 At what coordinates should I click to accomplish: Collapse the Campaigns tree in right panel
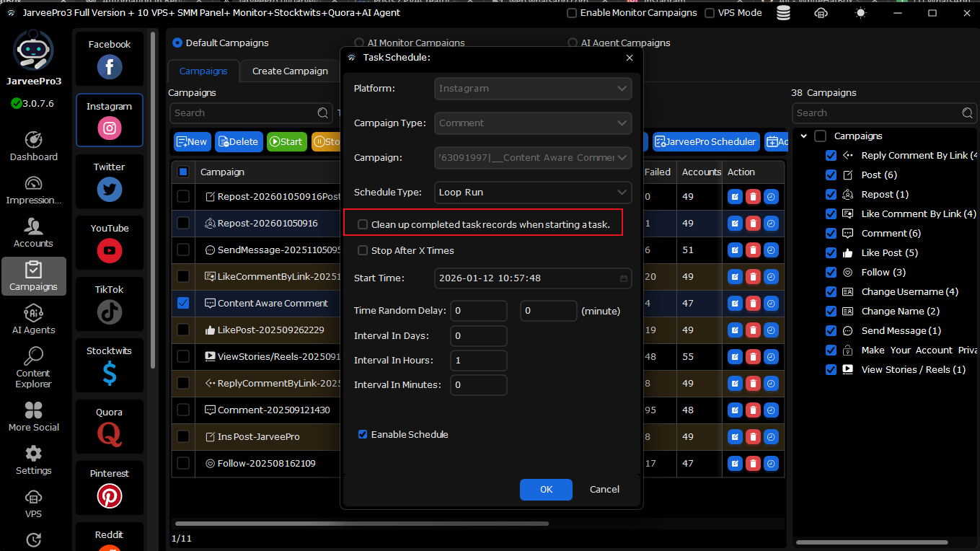coord(803,136)
